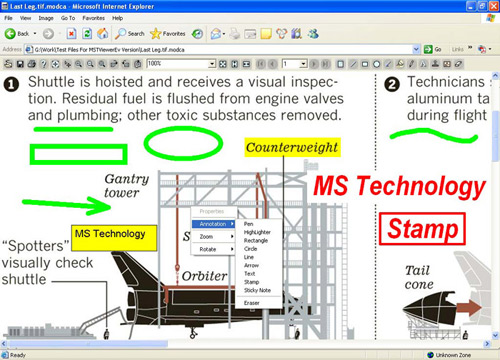The height and width of the screenshot is (360, 500).
Task: Click the IE Home icon
Action: [103, 33]
